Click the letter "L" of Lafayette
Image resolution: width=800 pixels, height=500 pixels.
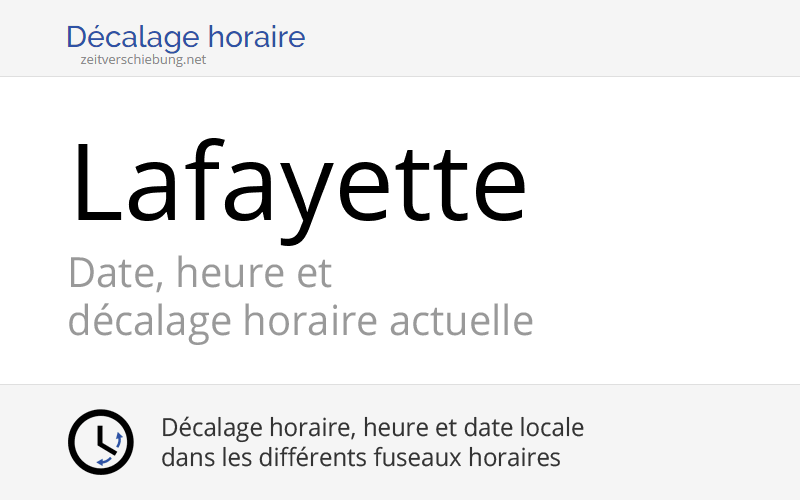pos(94,183)
